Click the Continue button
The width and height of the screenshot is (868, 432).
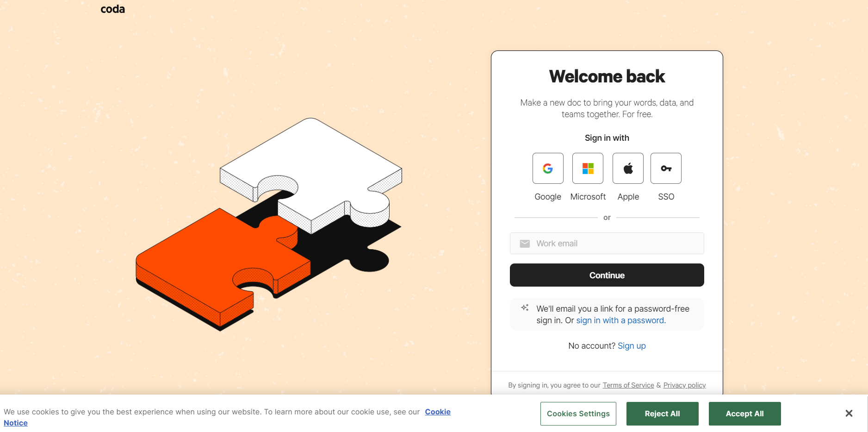tap(607, 275)
